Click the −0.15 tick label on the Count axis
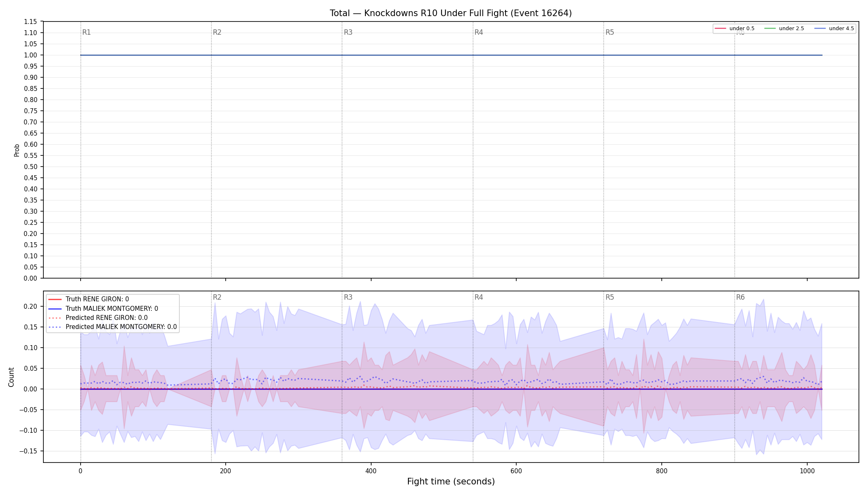Screen dimensions: 868x496 (x=28, y=451)
